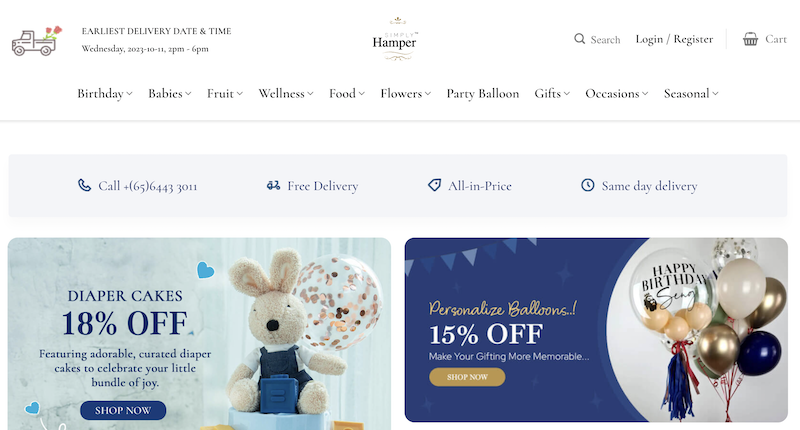Click the clock Same day delivery icon

[588, 185]
